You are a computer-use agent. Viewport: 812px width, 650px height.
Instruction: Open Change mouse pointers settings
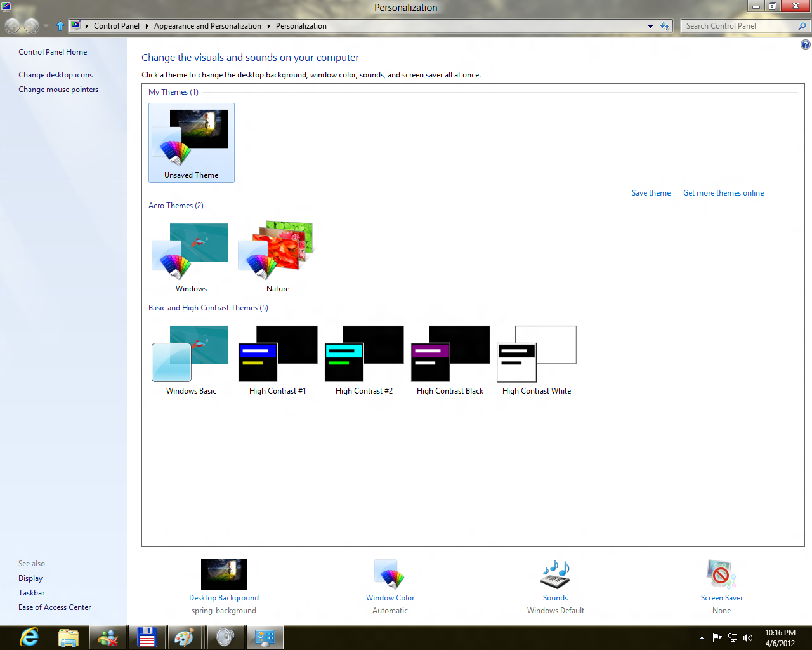58,89
